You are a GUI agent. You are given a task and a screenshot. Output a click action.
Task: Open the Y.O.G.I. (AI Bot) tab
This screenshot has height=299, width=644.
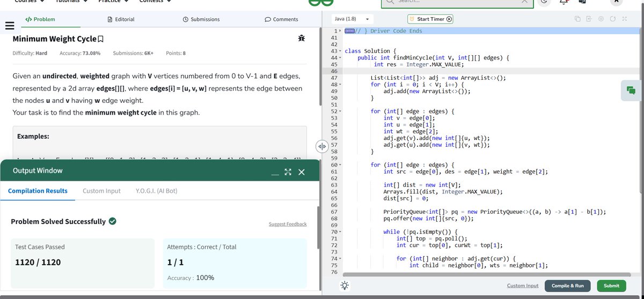click(157, 191)
